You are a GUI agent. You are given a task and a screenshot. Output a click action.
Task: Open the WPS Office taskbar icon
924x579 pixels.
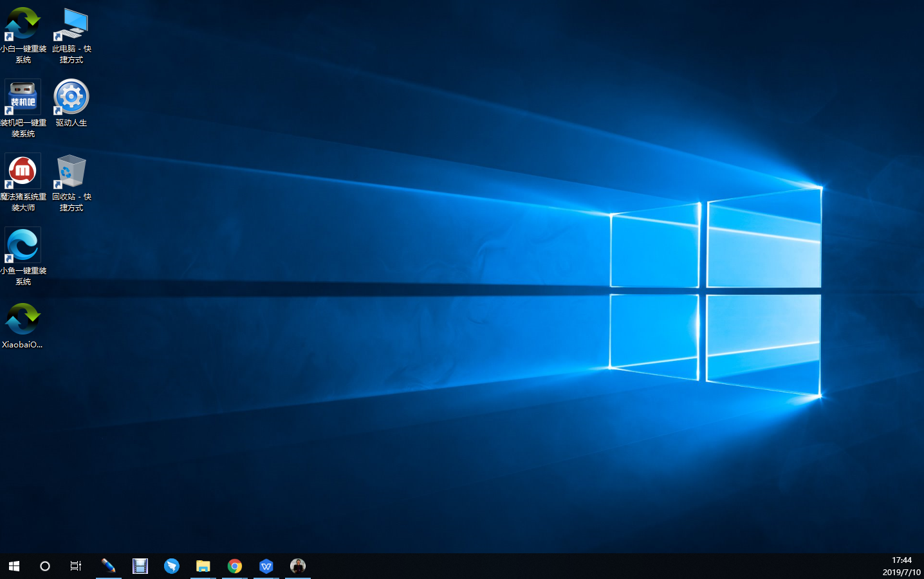[266, 566]
